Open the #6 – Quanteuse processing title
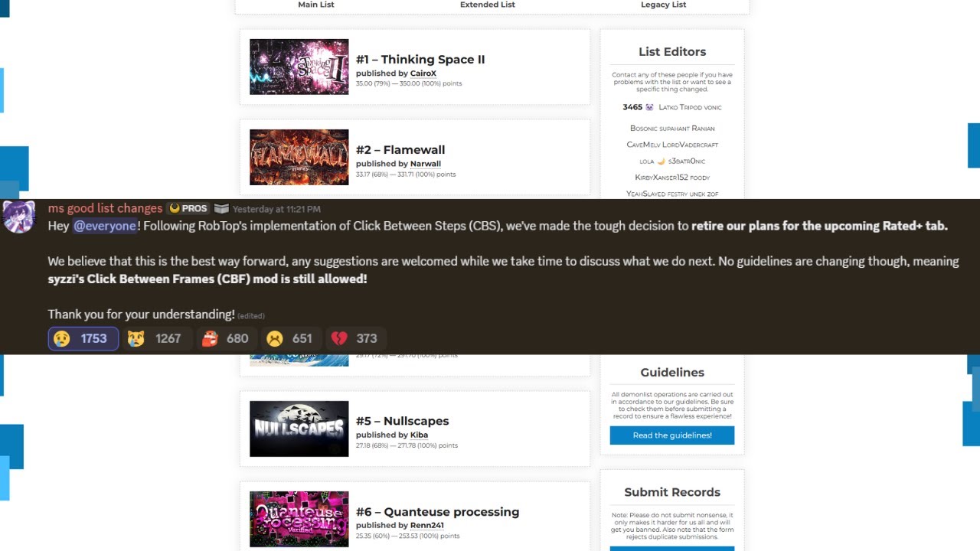This screenshot has width=980, height=551. tap(438, 512)
